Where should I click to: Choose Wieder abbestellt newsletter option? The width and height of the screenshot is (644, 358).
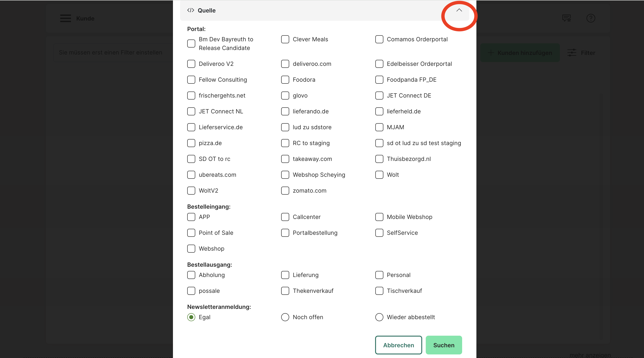pos(379,317)
